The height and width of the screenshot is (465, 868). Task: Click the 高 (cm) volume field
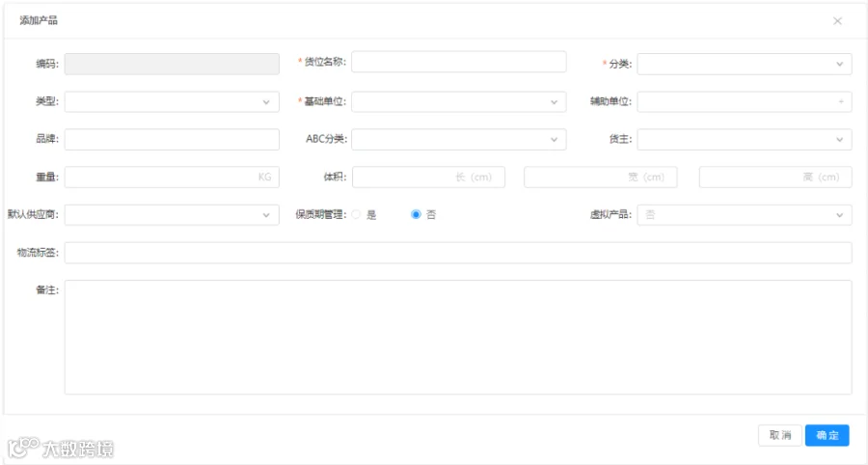775,178
